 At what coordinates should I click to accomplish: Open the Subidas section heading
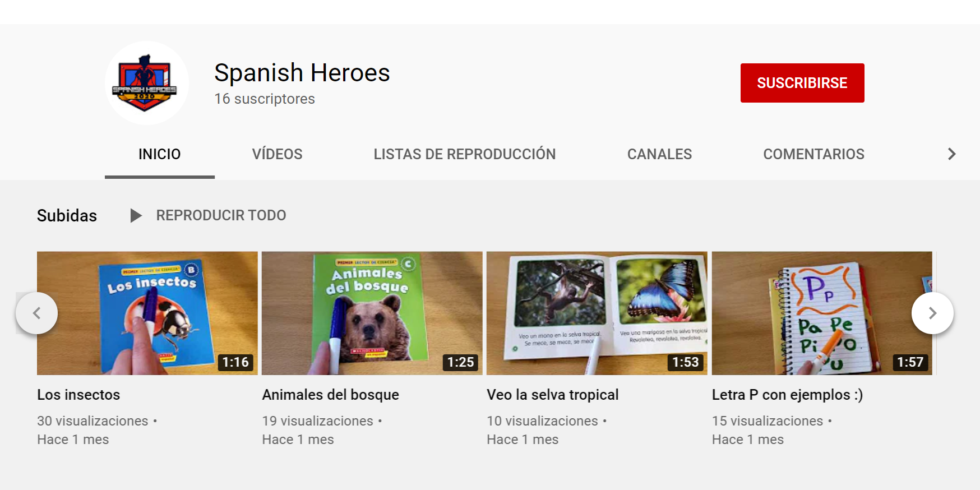(67, 215)
